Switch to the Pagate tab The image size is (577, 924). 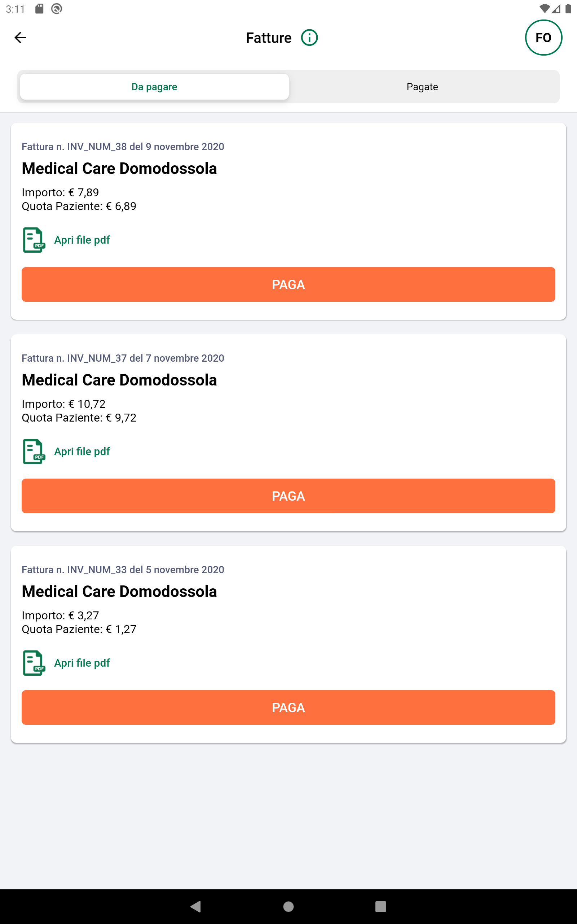pos(422,87)
